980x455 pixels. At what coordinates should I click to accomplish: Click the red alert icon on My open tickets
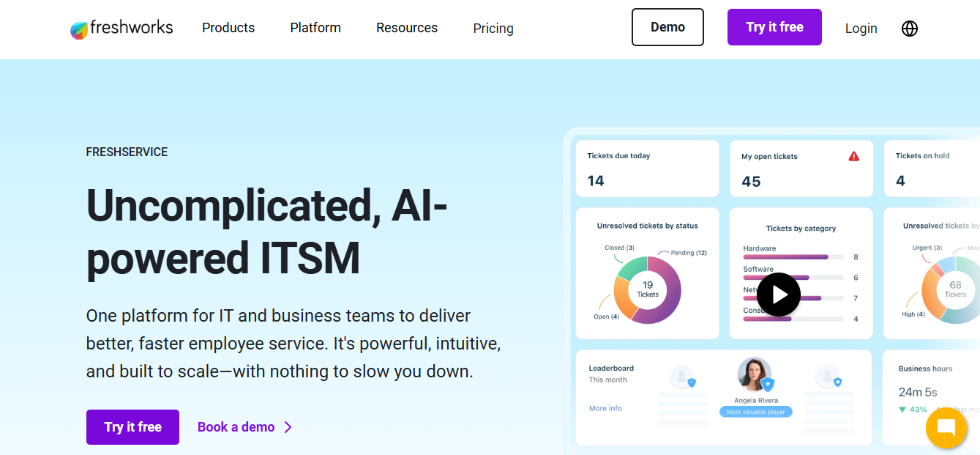[853, 156]
